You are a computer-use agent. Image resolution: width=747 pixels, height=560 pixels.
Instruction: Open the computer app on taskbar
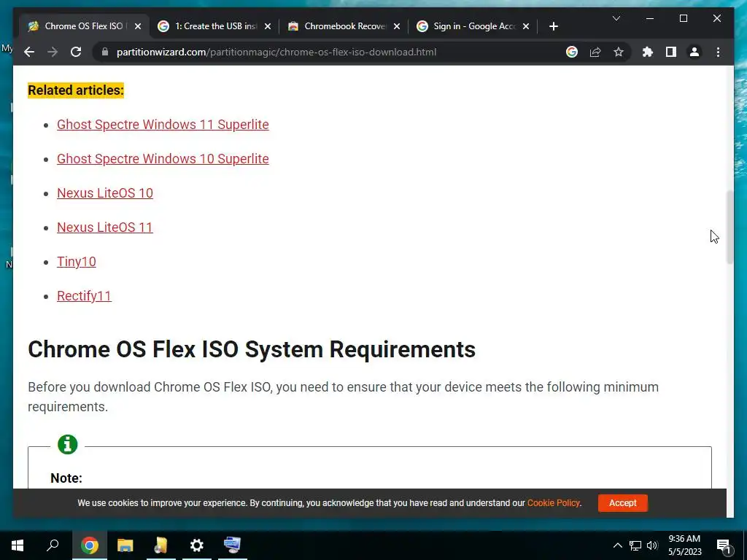233,545
